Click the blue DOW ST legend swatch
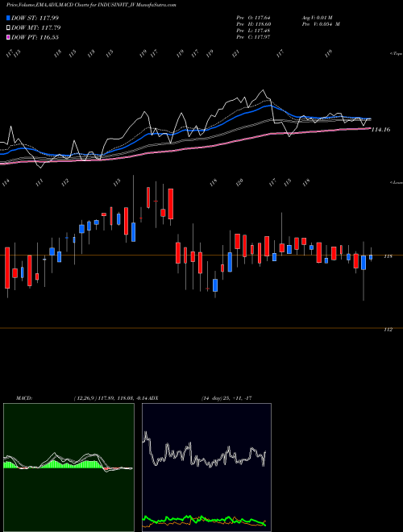Screen dimensions: 403x532 coord(8,18)
